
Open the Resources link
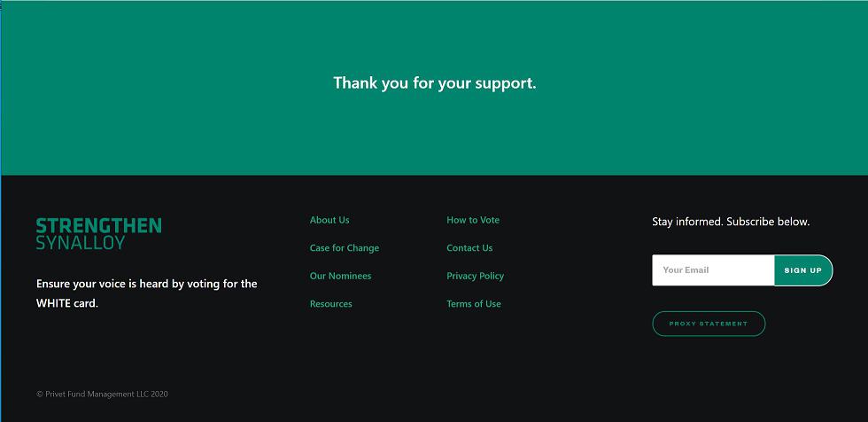(x=330, y=304)
